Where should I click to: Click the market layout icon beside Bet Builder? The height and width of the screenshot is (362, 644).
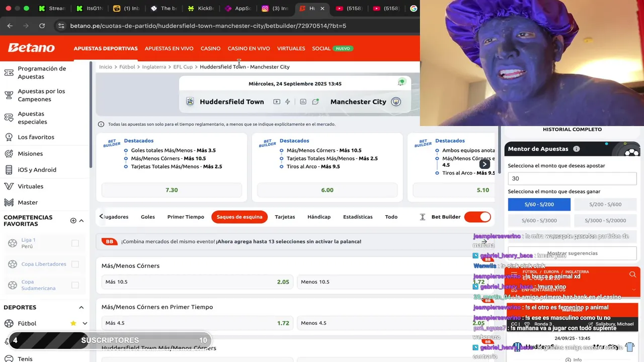422,217
